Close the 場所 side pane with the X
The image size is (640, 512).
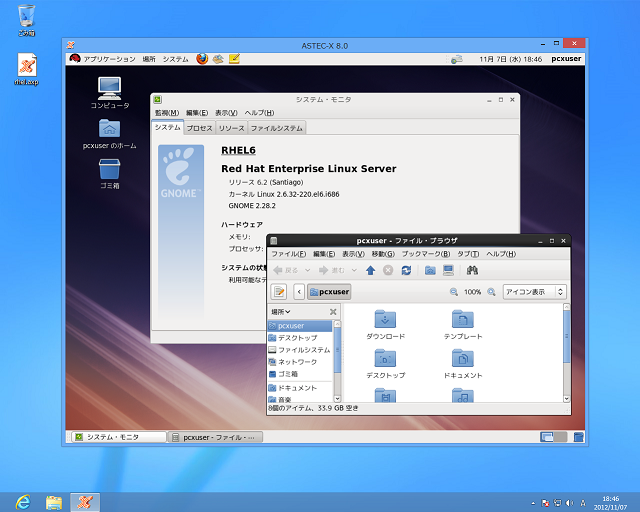tap(333, 312)
